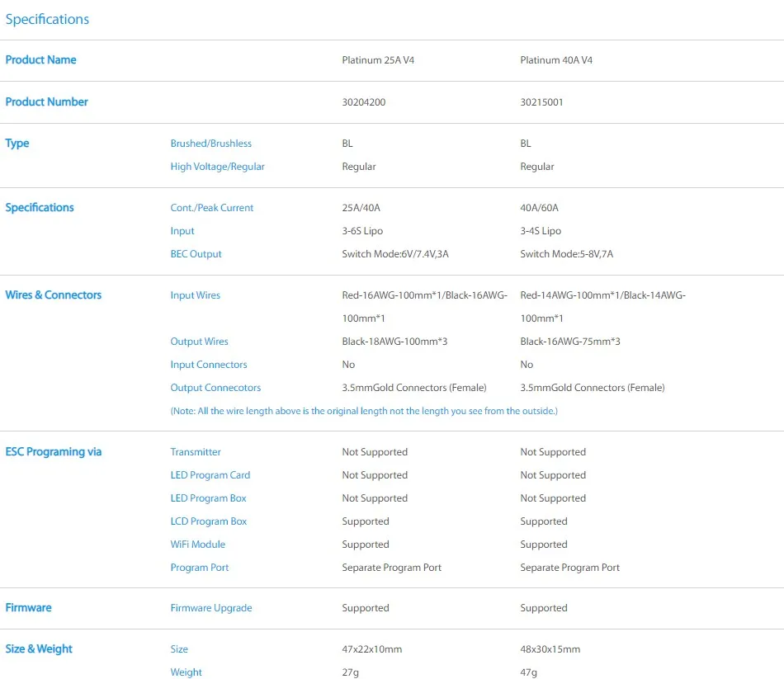This screenshot has height=679, width=784.
Task: Select Black-16AWG-75mm*3 value
Action: [x=570, y=342]
